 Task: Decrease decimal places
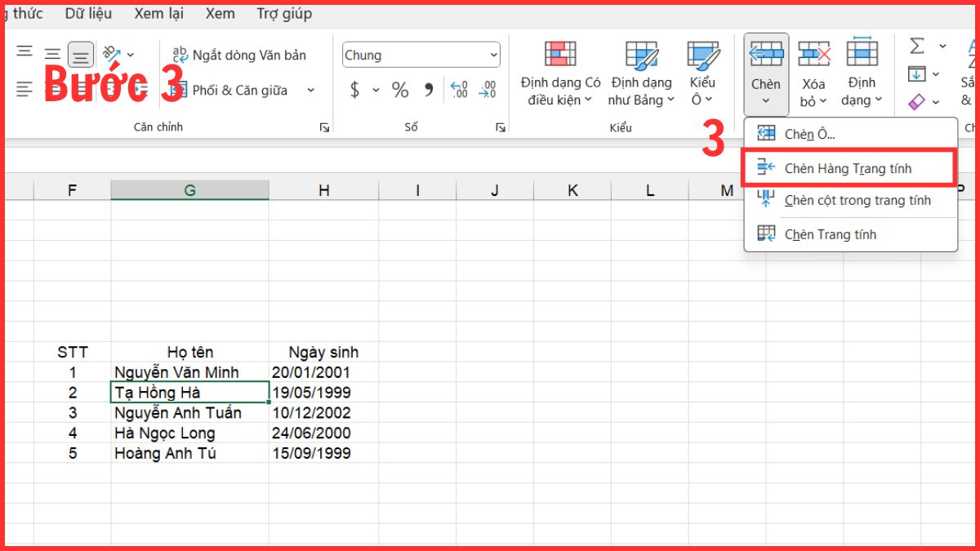pos(488,91)
